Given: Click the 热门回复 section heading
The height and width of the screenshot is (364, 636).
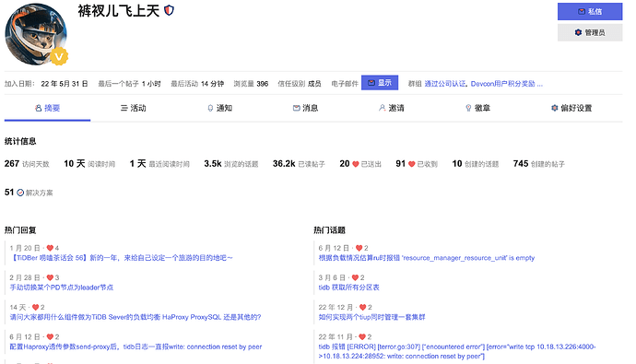Looking at the screenshot, I should click(x=20, y=230).
